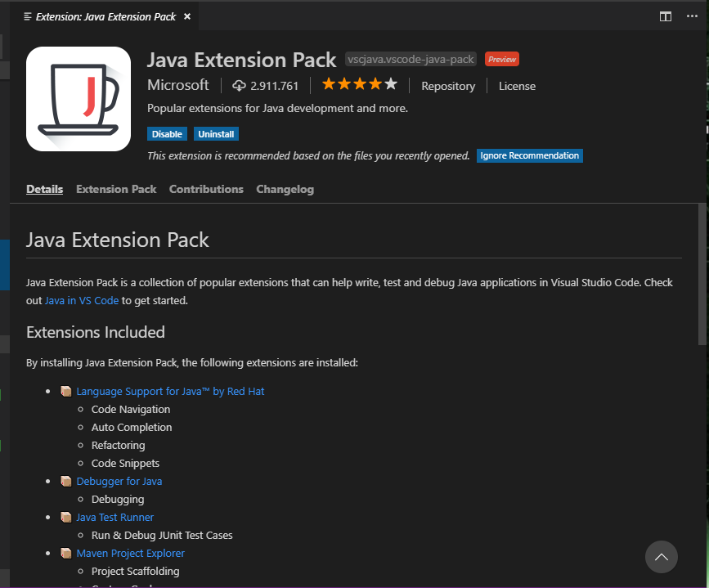The width and height of the screenshot is (709, 588).
Task: Switch to the Details tab
Action: pos(44,189)
